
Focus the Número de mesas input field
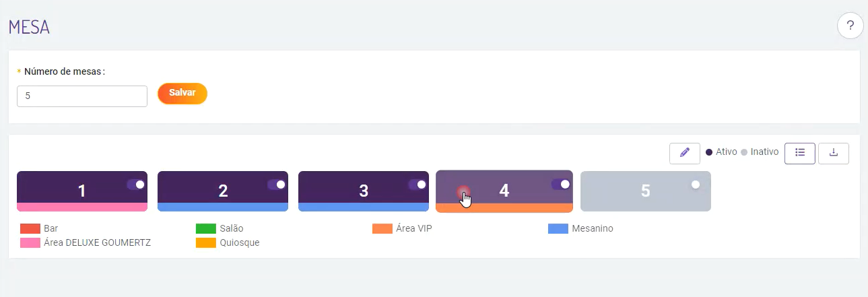82,96
